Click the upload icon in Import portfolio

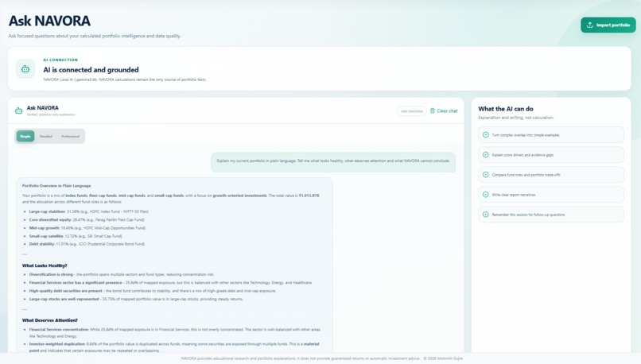pyautogui.click(x=590, y=25)
